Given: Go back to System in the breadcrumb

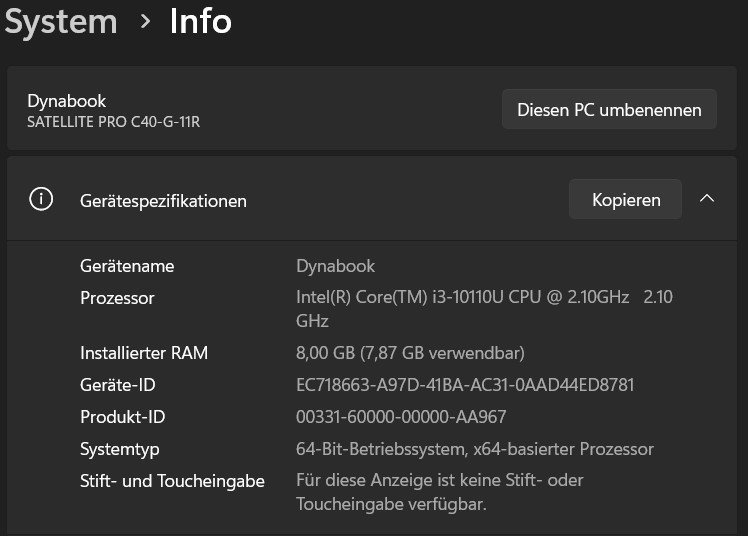Looking at the screenshot, I should 60,21.
